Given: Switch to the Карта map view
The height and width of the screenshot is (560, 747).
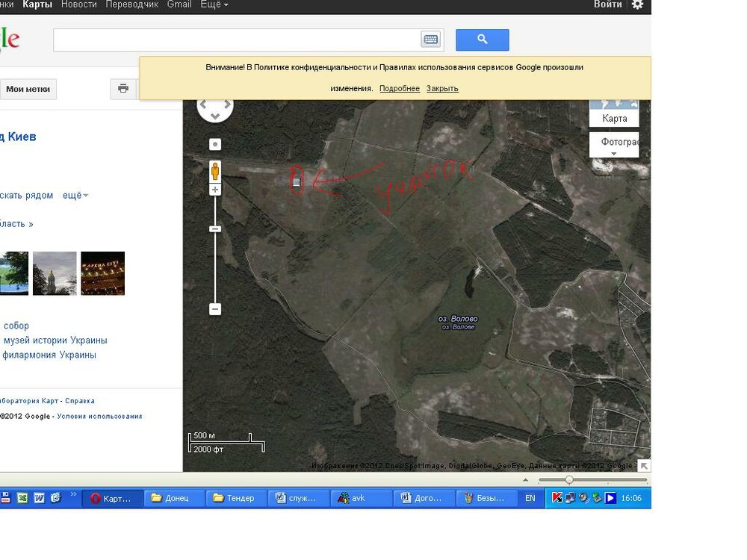Looking at the screenshot, I should [x=614, y=118].
